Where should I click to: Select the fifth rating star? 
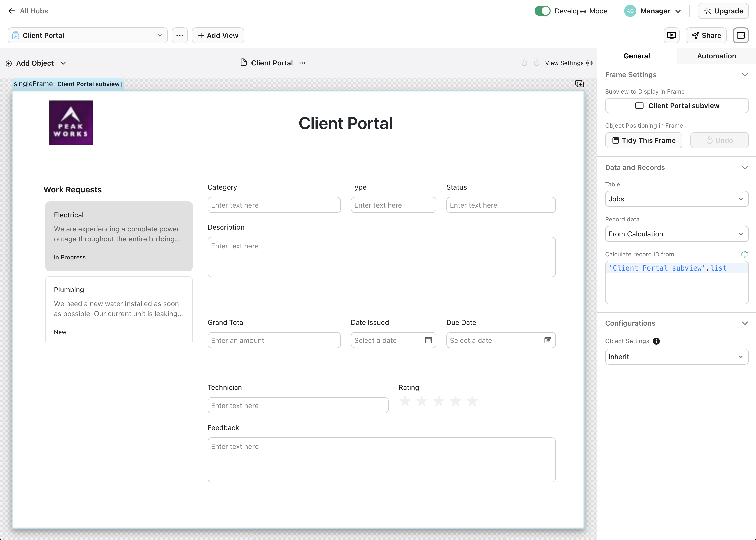[x=473, y=401]
